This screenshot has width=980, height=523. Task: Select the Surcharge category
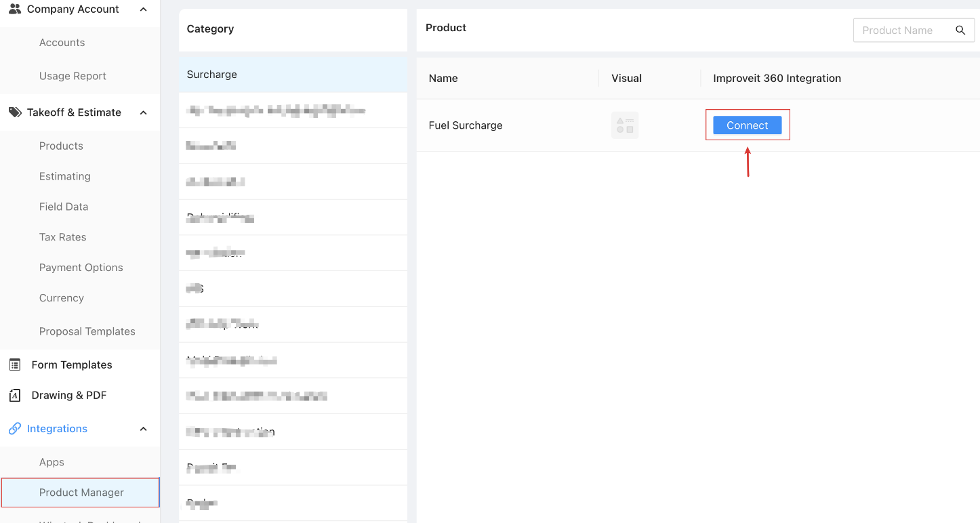coord(293,75)
